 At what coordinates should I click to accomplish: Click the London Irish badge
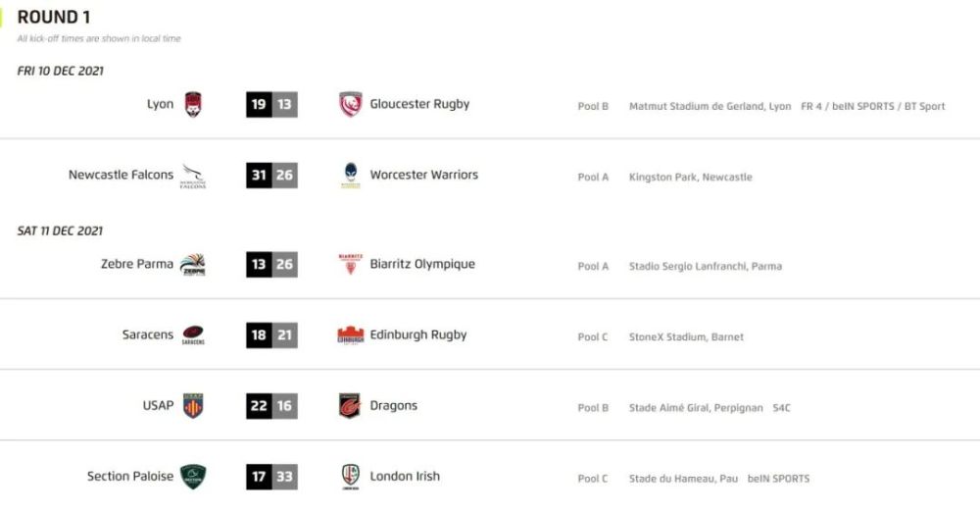pyautogui.click(x=351, y=477)
